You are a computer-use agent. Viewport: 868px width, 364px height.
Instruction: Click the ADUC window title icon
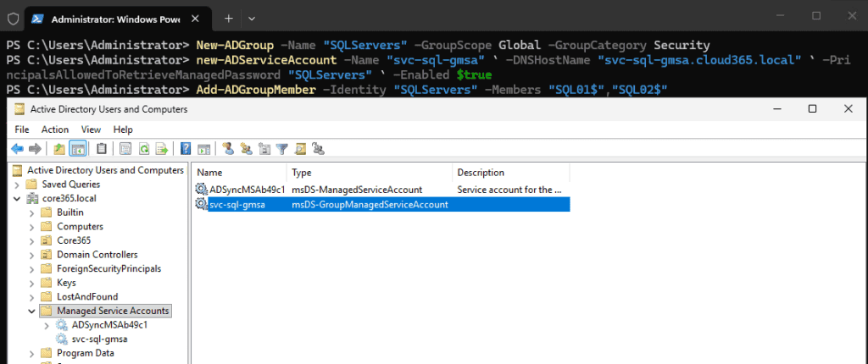click(19, 109)
